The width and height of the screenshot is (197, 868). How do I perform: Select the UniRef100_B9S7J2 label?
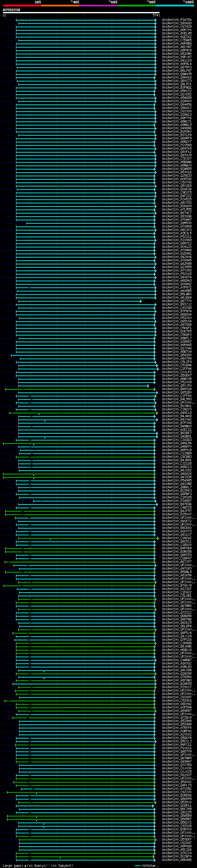pos(176,304)
